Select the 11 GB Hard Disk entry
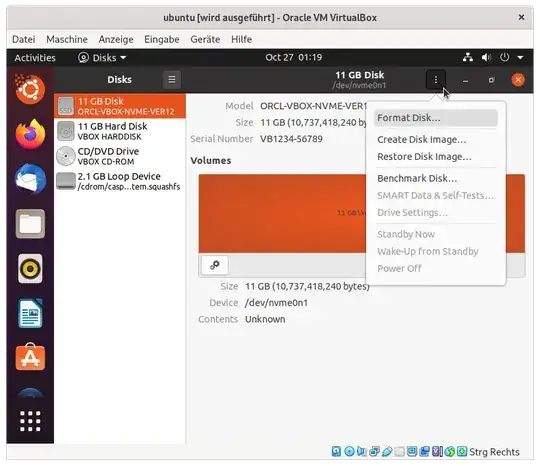 click(x=120, y=131)
